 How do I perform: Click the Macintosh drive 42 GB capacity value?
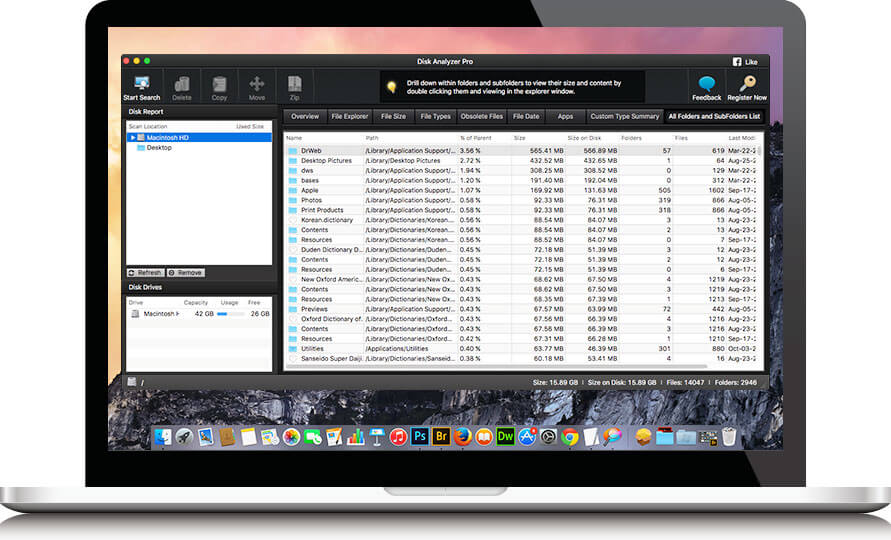(x=204, y=314)
